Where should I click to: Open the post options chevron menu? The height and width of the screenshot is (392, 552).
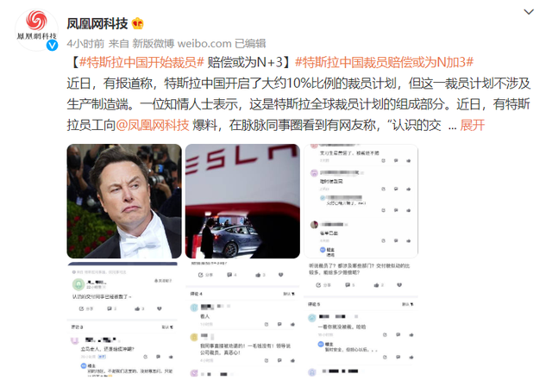(529, 12)
